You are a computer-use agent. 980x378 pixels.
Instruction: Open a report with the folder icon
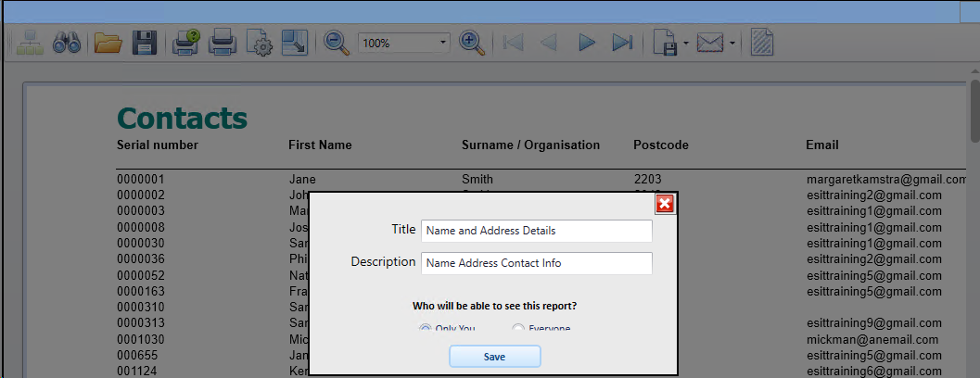(x=108, y=43)
